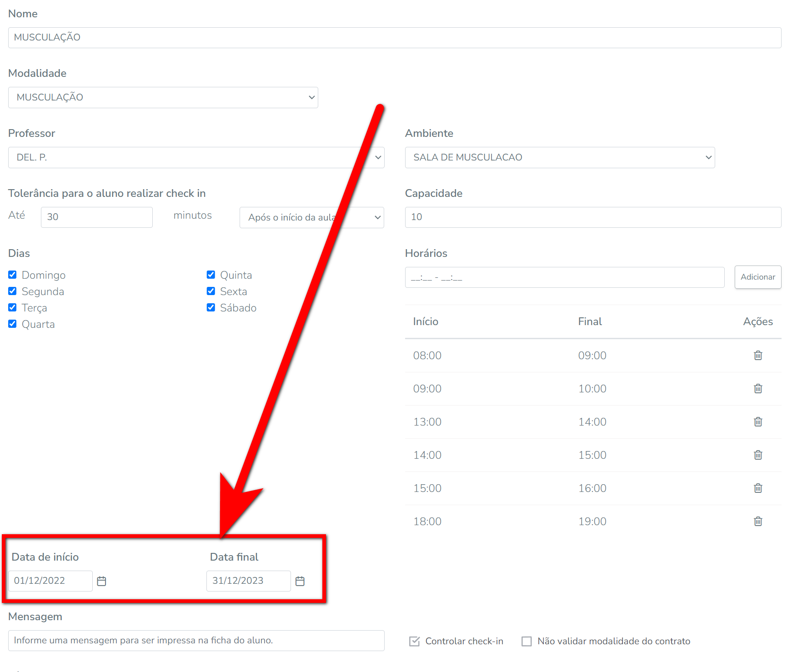Viewport: 792px width, 672px height.
Task: Delete the 09:00 to 10:00 schedule row
Action: [x=758, y=389]
